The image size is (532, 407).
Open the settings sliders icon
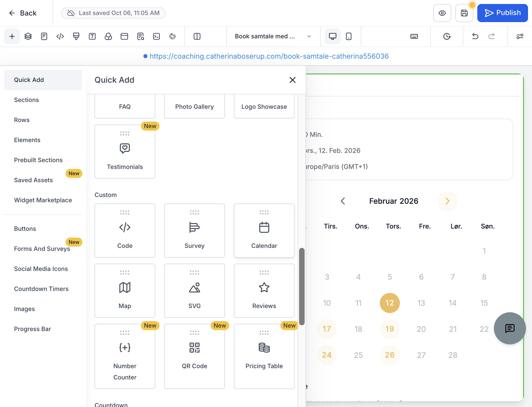pyautogui.click(x=520, y=36)
